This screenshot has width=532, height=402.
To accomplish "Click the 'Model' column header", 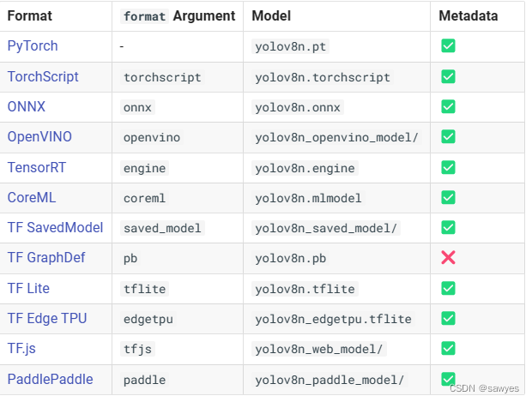I will [x=271, y=16].
